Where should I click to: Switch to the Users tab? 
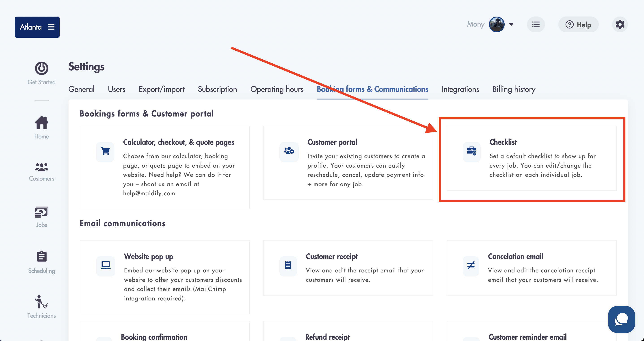[117, 89]
